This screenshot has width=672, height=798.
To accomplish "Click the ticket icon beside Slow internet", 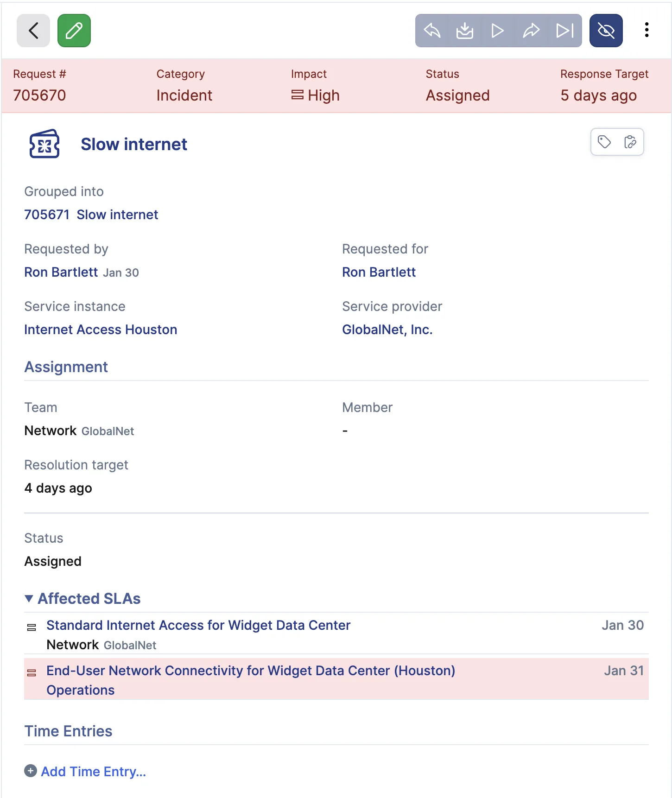I will 44,144.
